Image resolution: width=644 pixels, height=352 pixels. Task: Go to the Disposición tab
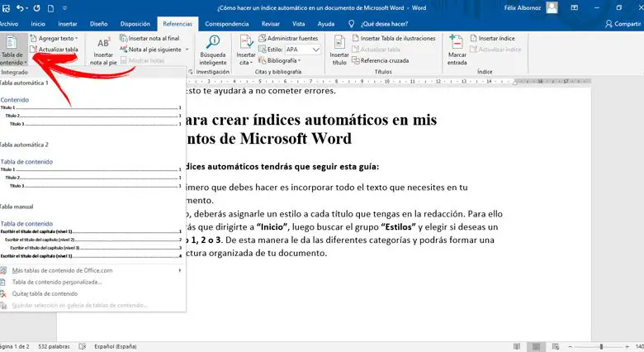(135, 24)
